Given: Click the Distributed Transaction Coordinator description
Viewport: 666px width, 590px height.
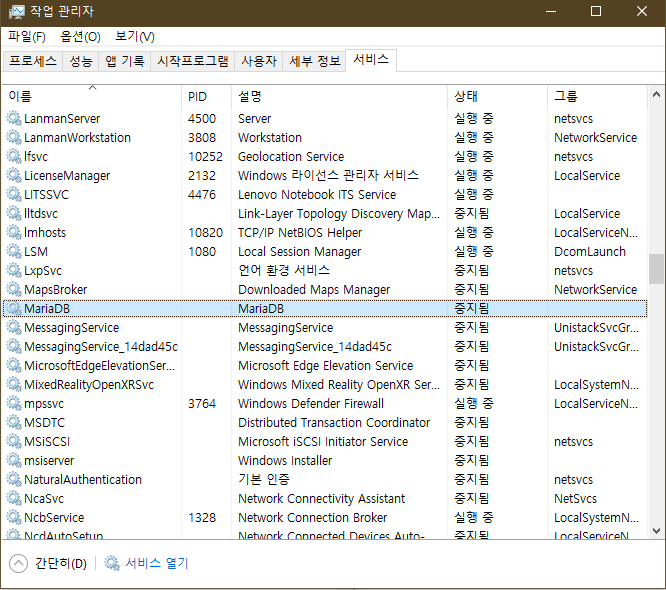Looking at the screenshot, I should [334, 422].
